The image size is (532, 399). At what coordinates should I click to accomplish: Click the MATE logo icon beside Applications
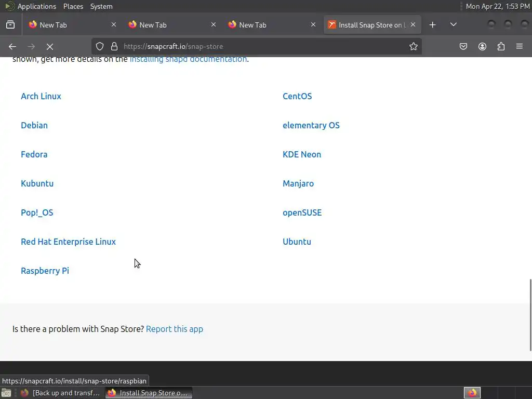(x=9, y=6)
